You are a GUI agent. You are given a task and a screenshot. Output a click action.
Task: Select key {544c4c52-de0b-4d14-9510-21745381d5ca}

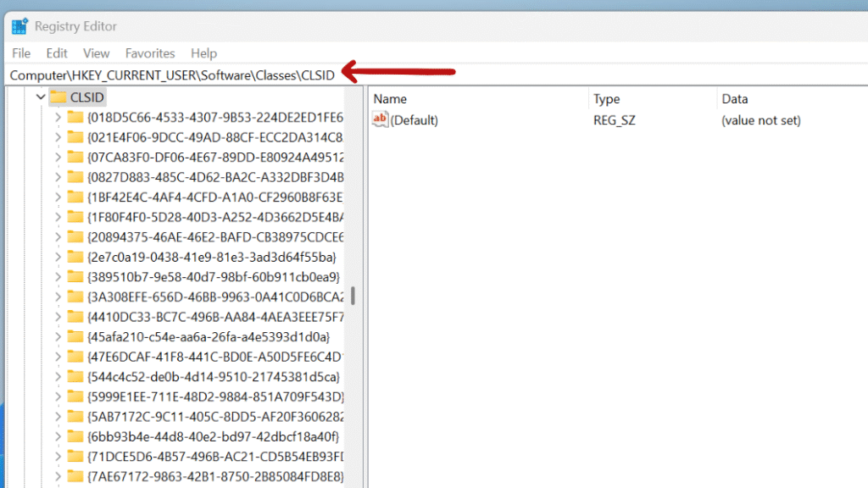coord(213,376)
